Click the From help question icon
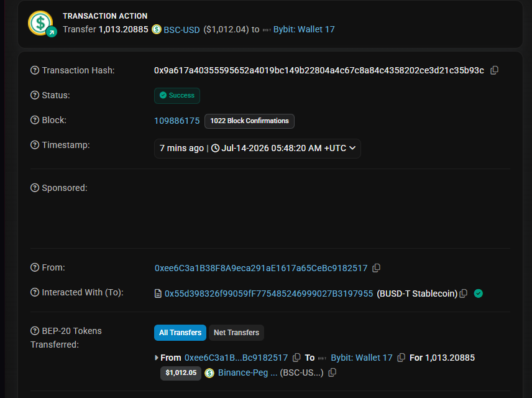The image size is (532, 398). point(35,267)
